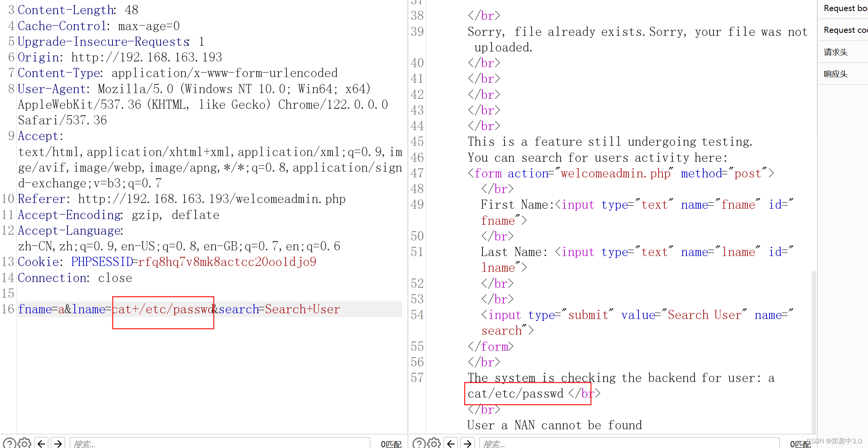Click the User-Agent header name
This screenshot has height=448, width=868.
point(52,89)
